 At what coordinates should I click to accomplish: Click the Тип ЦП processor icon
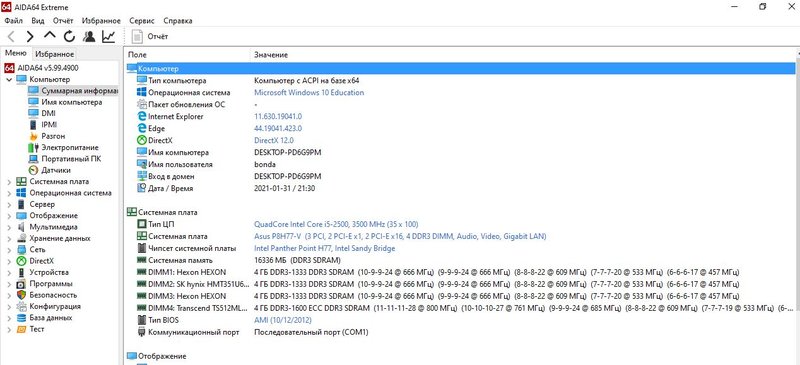[142, 224]
